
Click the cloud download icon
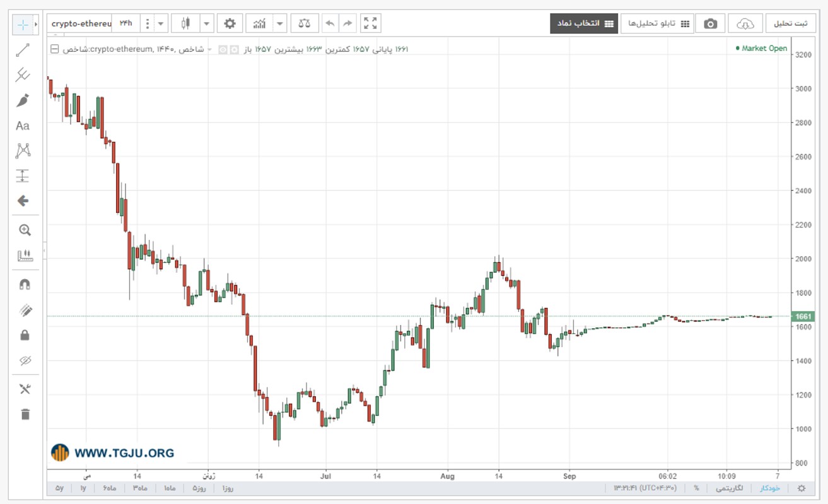(x=745, y=24)
